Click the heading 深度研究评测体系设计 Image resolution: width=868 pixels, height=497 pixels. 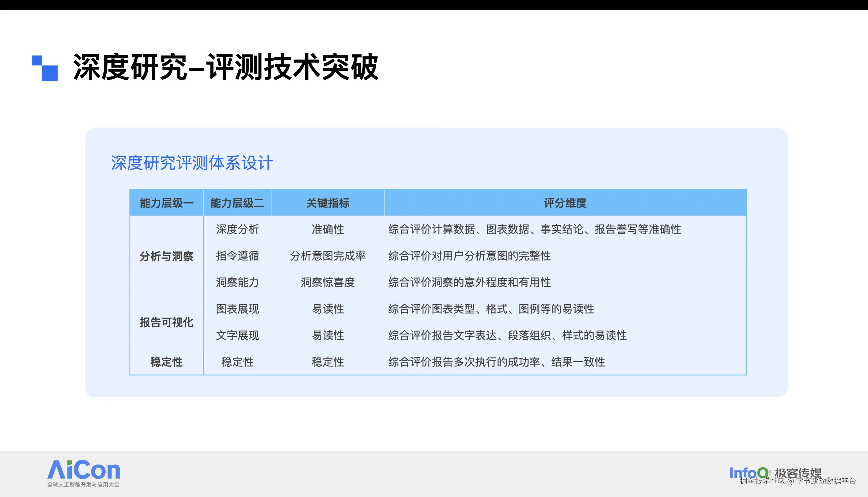tap(192, 163)
